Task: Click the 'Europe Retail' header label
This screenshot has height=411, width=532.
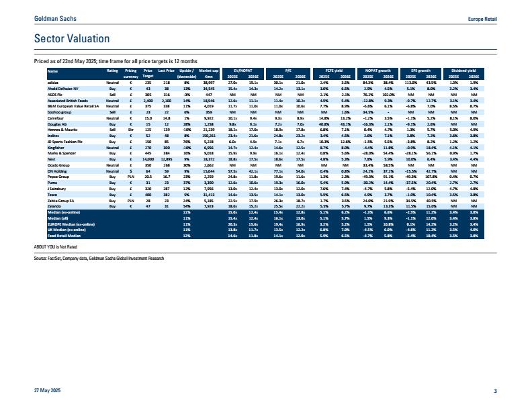Action: click(x=482, y=19)
